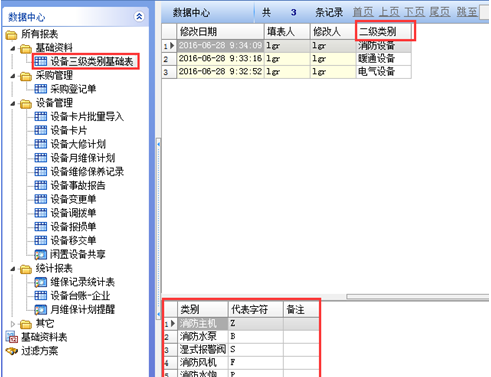Select the 闲置设备共享 report icon
Viewport: 491px width, 377px height.
pyautogui.click(x=41, y=254)
